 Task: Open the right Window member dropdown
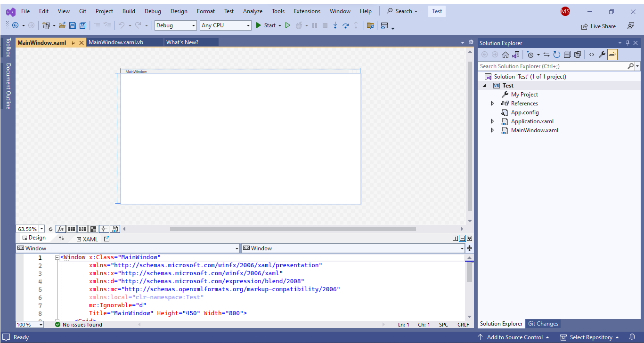point(353,248)
